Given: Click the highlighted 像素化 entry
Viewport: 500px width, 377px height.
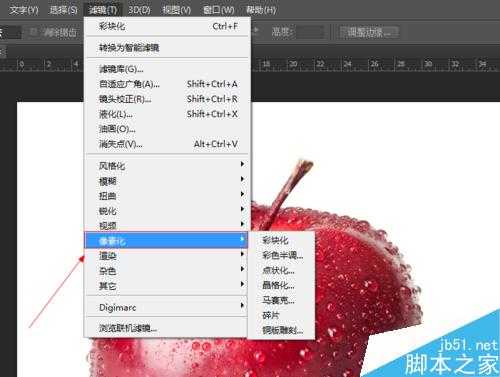Looking at the screenshot, I should pyautogui.click(x=166, y=240).
